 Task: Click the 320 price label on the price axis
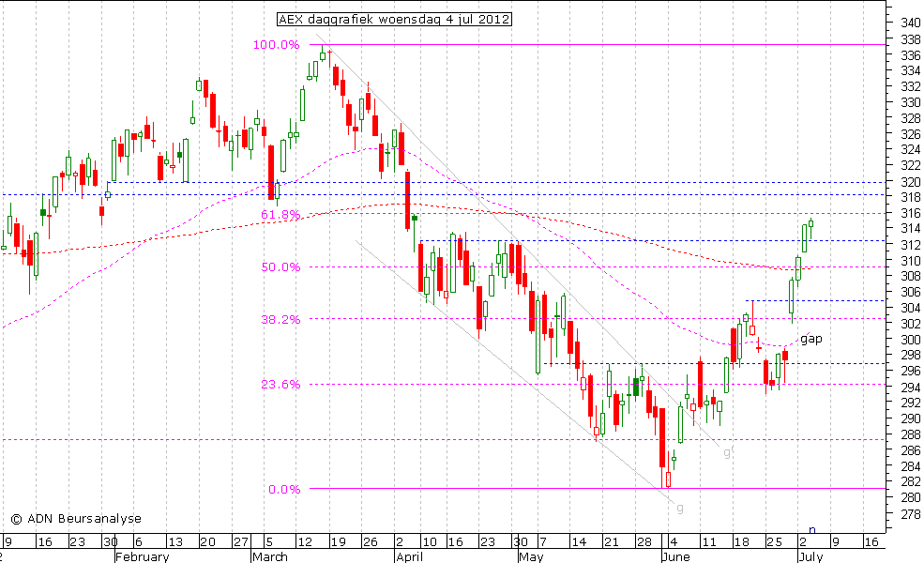point(911,181)
